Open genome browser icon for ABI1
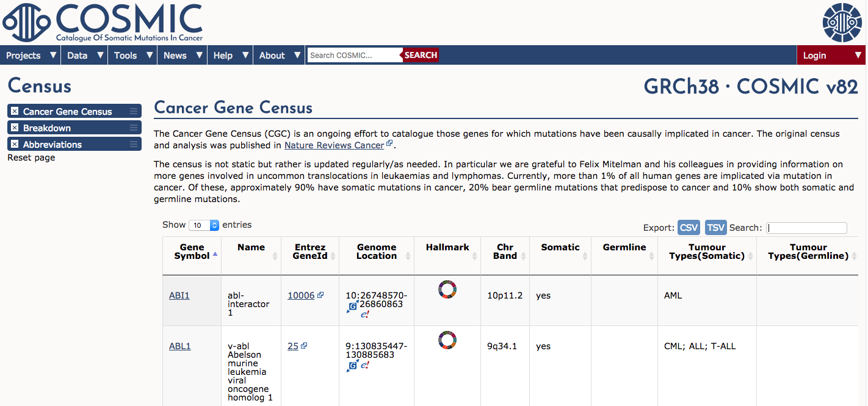The height and width of the screenshot is (406, 868). click(352, 306)
